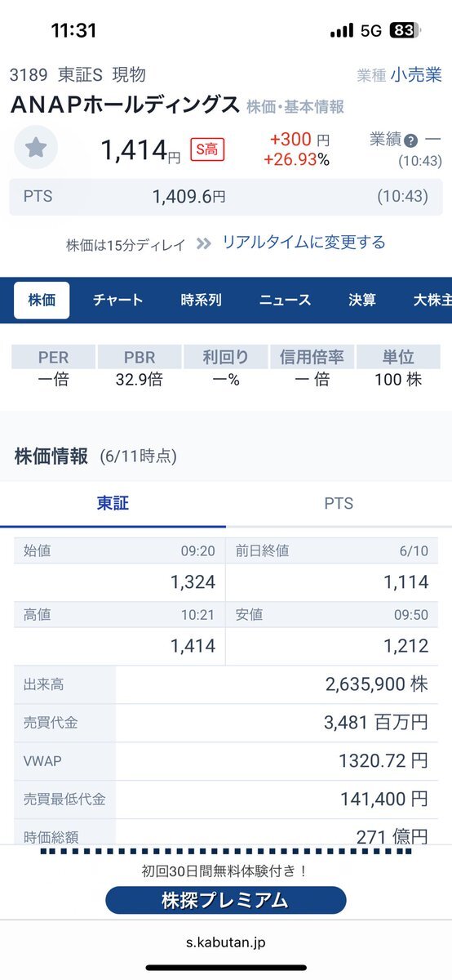Tap the double chevron before リアルタイム
The height and width of the screenshot is (980, 452).
click(x=204, y=243)
